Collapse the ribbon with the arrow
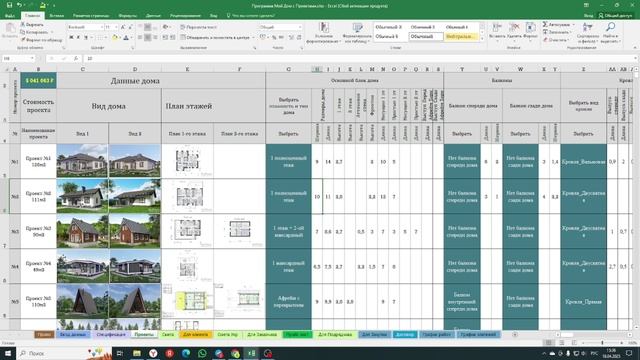 (x=635, y=48)
